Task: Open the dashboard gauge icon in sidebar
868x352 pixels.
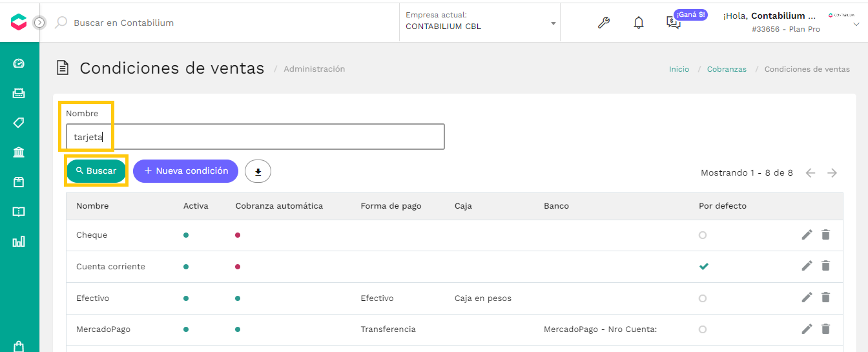Action: [x=19, y=63]
